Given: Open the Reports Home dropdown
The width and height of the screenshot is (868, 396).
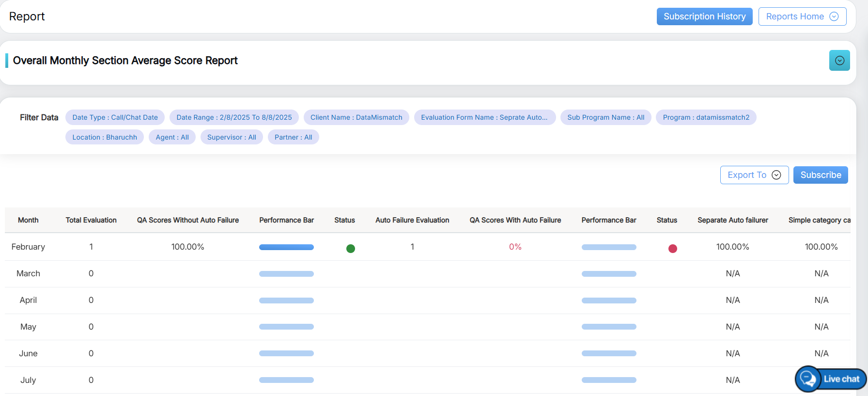Looking at the screenshot, I should tap(802, 16).
